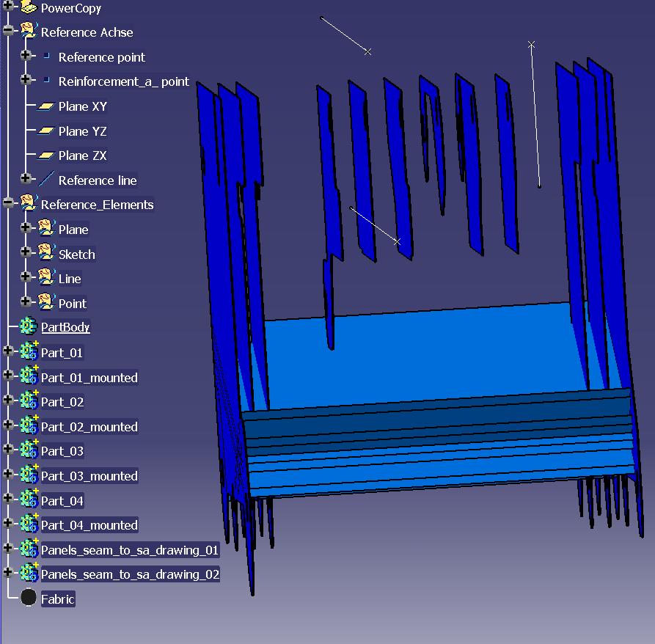The height and width of the screenshot is (644, 655).
Task: Click the PowerCopy folder icon
Action: 29,7
